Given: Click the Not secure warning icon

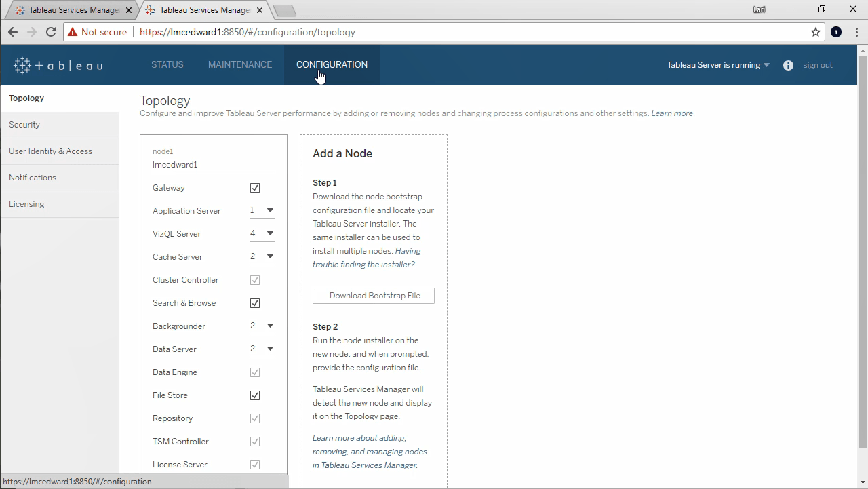Looking at the screenshot, I should coord(73,32).
